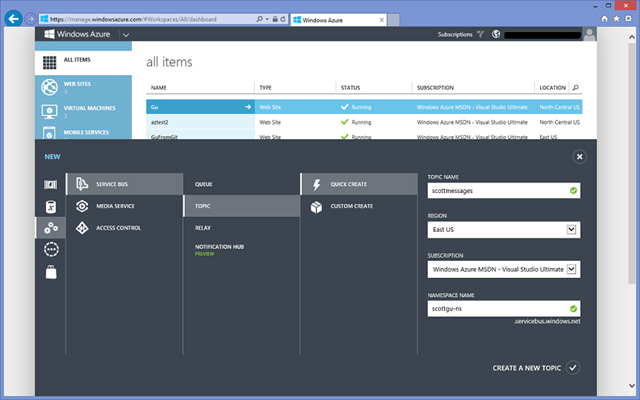Open Mobile Services in sidebar

click(x=83, y=132)
